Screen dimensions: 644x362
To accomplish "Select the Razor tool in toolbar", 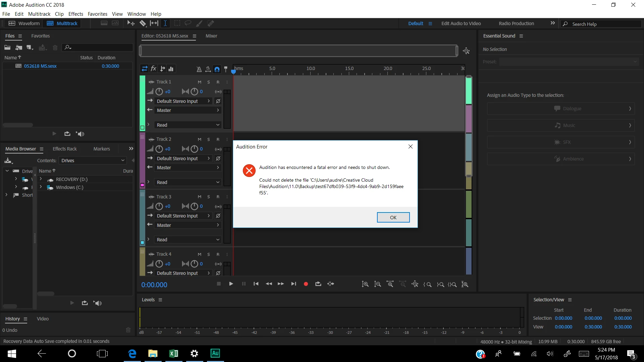I will (143, 23).
